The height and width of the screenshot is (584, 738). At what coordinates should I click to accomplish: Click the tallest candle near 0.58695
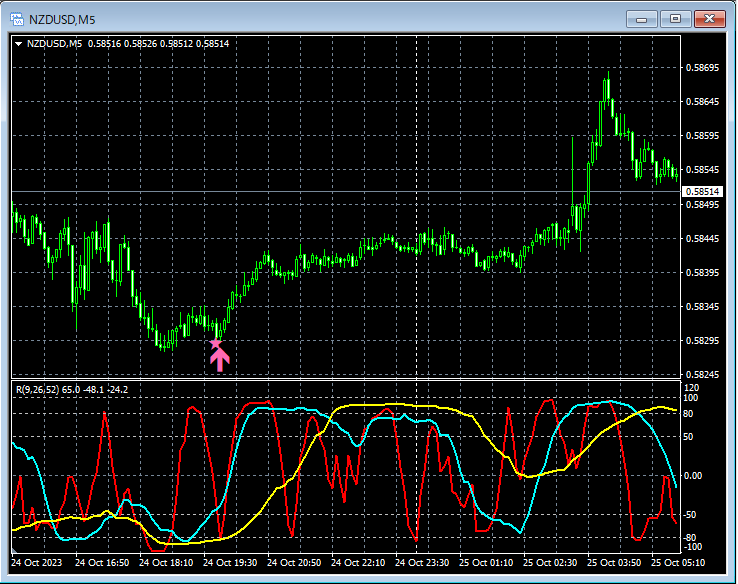[x=608, y=88]
